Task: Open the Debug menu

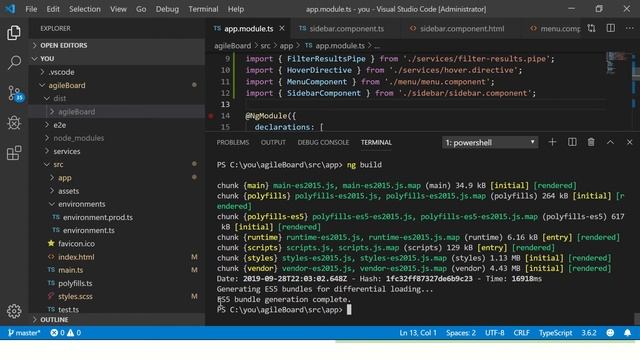Action: coord(167,9)
